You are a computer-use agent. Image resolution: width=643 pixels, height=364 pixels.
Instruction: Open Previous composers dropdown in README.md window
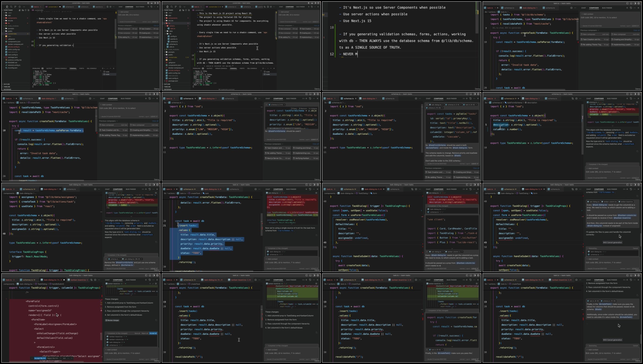pos(125,25)
